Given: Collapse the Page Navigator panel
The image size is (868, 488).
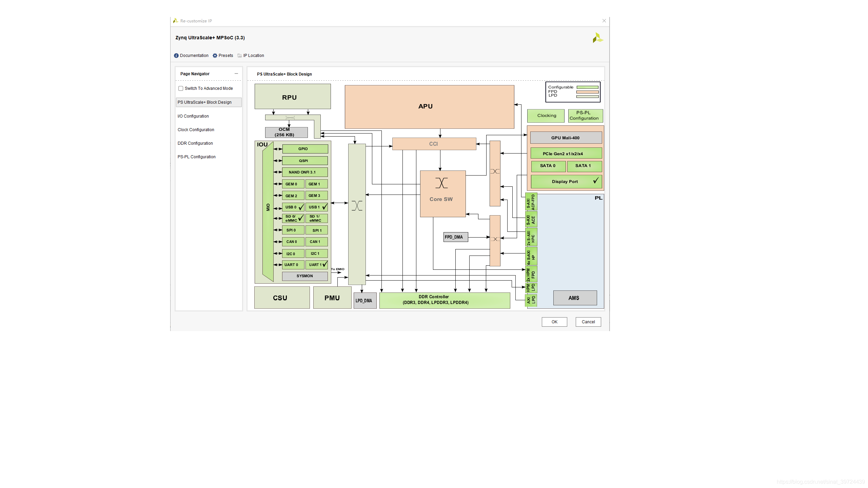Looking at the screenshot, I should [x=236, y=74].
